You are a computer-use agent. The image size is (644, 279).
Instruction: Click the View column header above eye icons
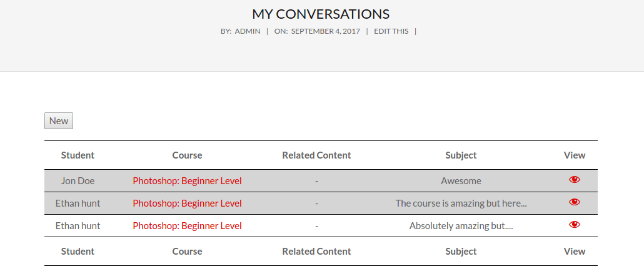(574, 155)
